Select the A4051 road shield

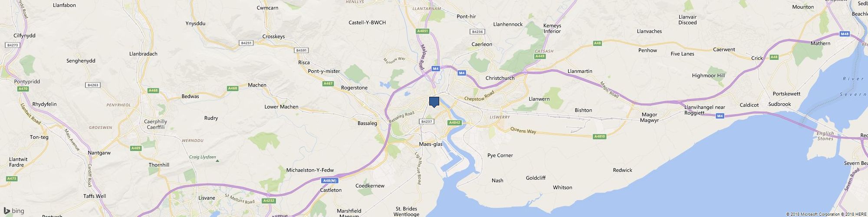(422, 31)
